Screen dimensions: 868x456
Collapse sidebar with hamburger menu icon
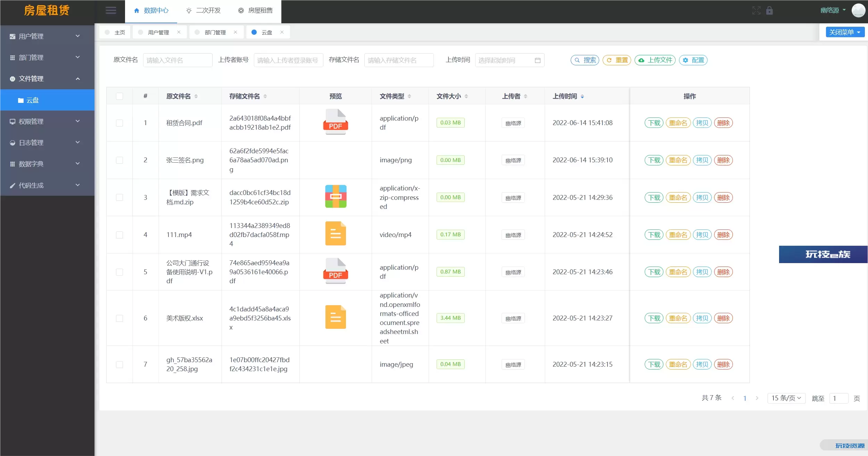coord(111,10)
